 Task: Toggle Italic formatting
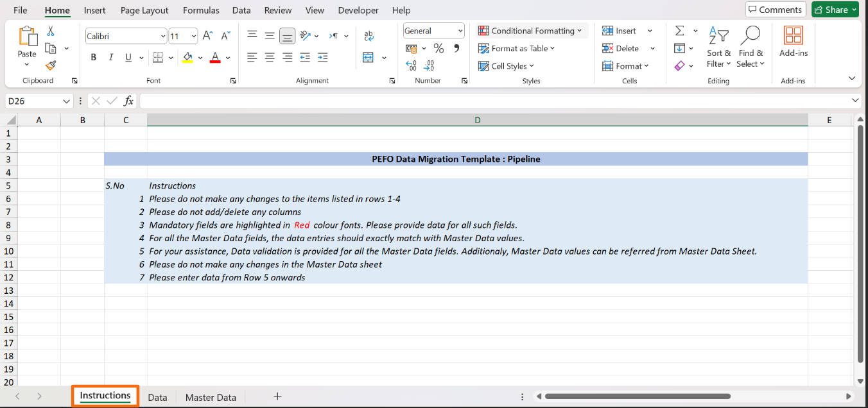111,57
